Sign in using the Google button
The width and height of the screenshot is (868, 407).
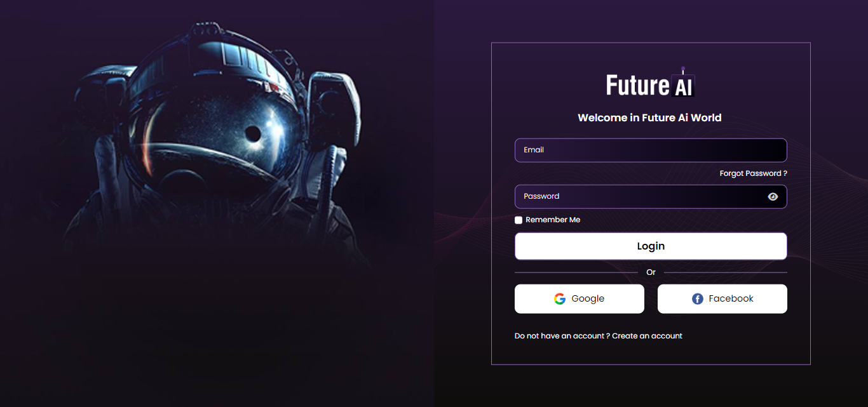579,298
